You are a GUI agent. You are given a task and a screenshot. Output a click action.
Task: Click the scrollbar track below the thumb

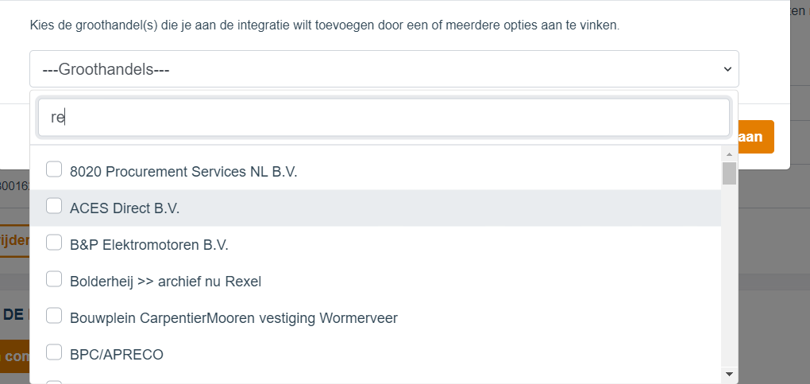coord(729,277)
